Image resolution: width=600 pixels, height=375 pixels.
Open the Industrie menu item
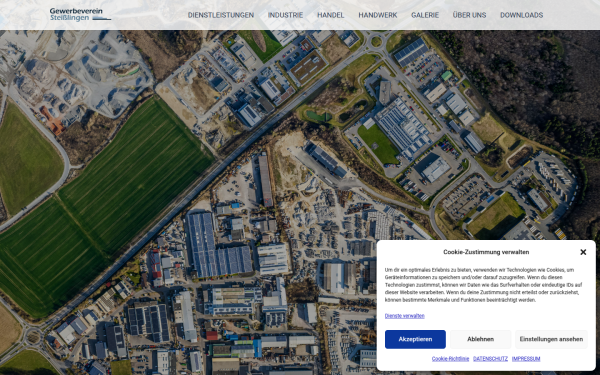click(285, 15)
